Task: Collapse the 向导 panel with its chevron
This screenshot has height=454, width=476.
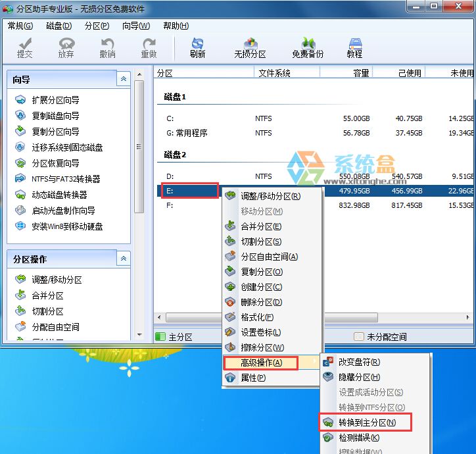Action: click(x=124, y=79)
